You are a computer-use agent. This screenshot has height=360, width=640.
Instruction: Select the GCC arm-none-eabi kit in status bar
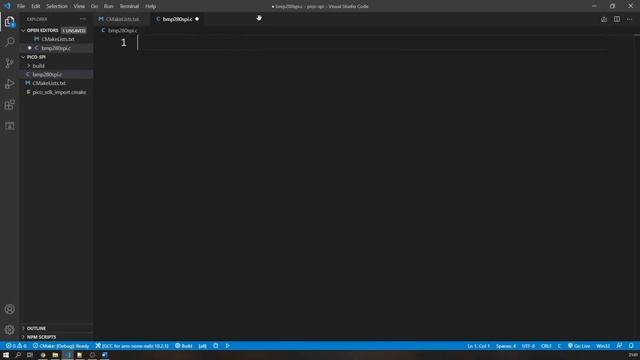click(132, 346)
